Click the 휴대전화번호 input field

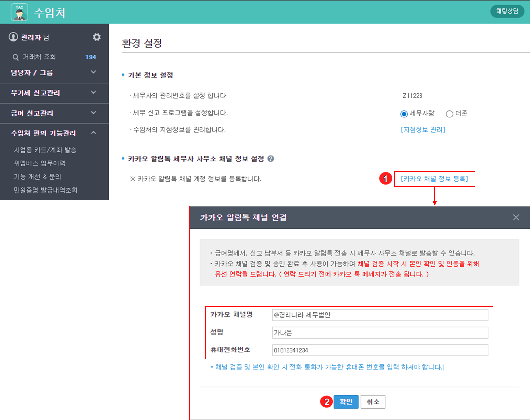point(380,350)
